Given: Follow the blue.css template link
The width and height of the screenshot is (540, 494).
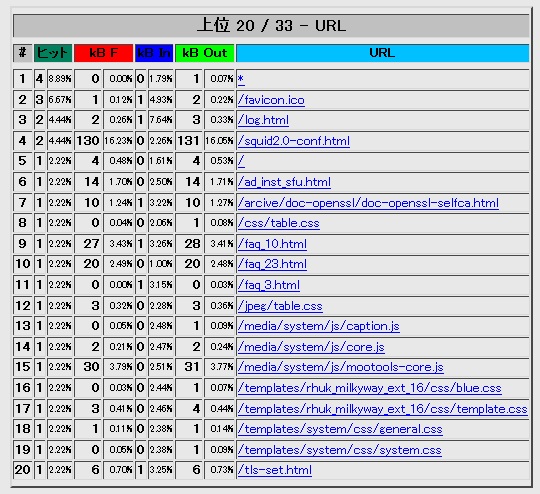Looking at the screenshot, I should click(x=370, y=388).
